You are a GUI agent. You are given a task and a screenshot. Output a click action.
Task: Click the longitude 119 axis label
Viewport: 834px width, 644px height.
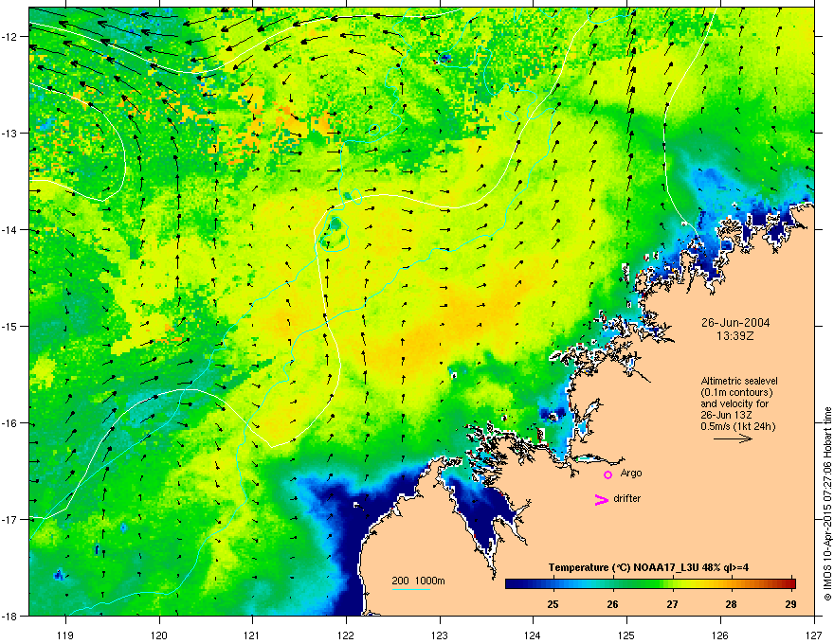(65, 635)
